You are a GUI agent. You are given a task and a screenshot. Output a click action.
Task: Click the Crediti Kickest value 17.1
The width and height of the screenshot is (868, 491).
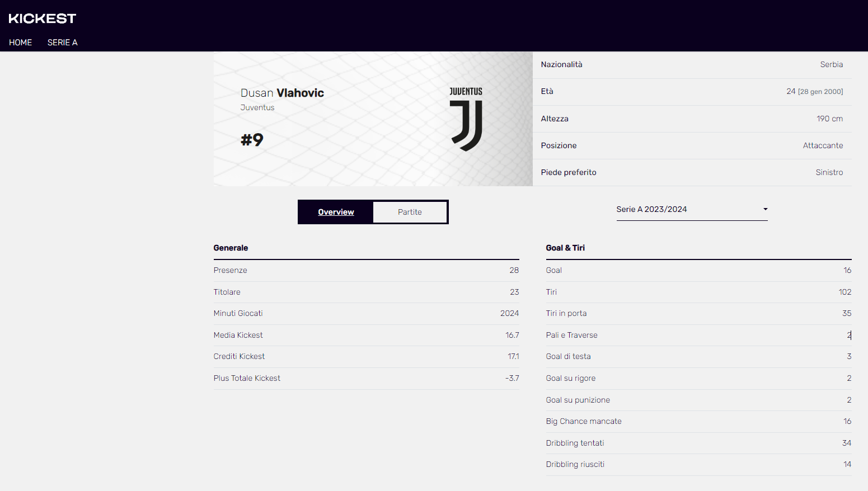click(513, 356)
